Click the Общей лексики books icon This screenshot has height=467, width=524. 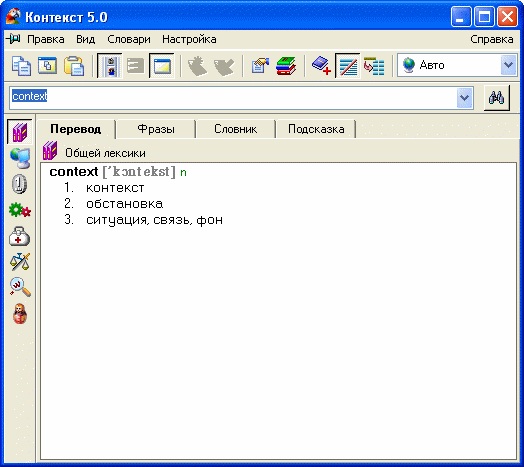[x=50, y=151]
